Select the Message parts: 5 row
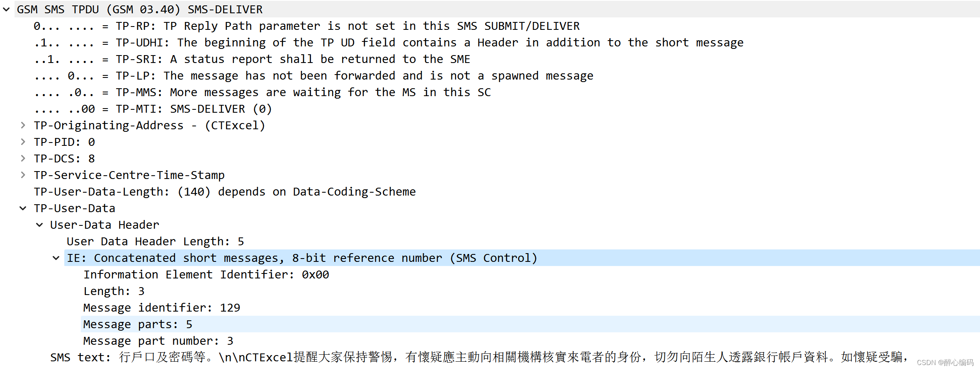The height and width of the screenshot is (370, 980). (137, 324)
